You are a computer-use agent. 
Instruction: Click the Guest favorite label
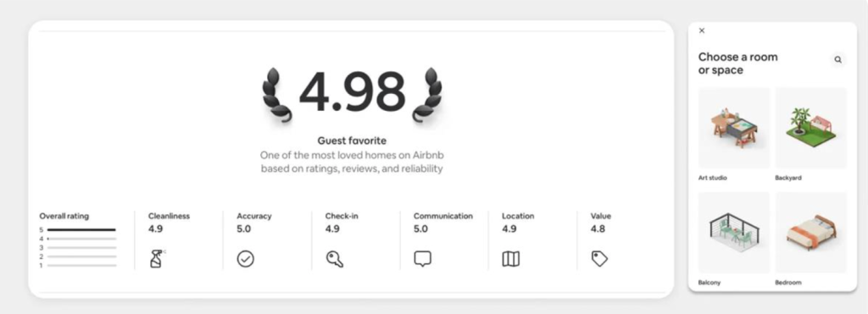[352, 140]
